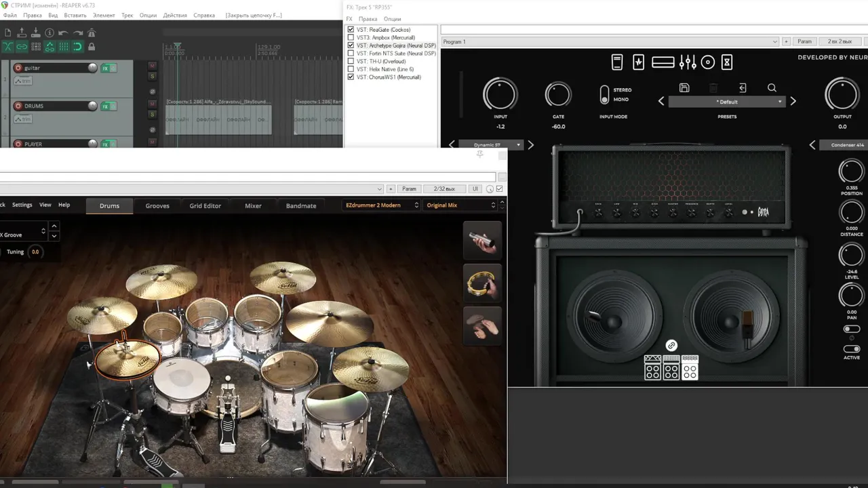Toggle Grid lines icon in REAPER toolbar
Screen dimensions: 868x488
(x=64, y=47)
